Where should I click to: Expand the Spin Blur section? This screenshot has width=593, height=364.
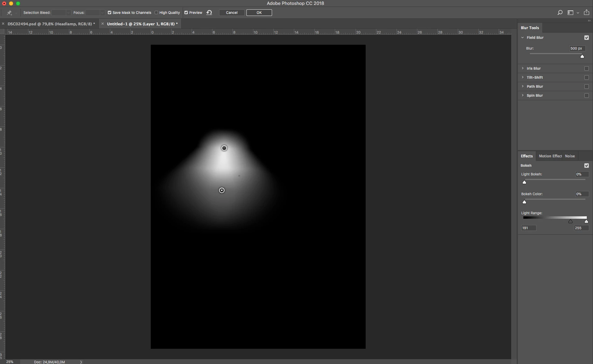[523, 95]
